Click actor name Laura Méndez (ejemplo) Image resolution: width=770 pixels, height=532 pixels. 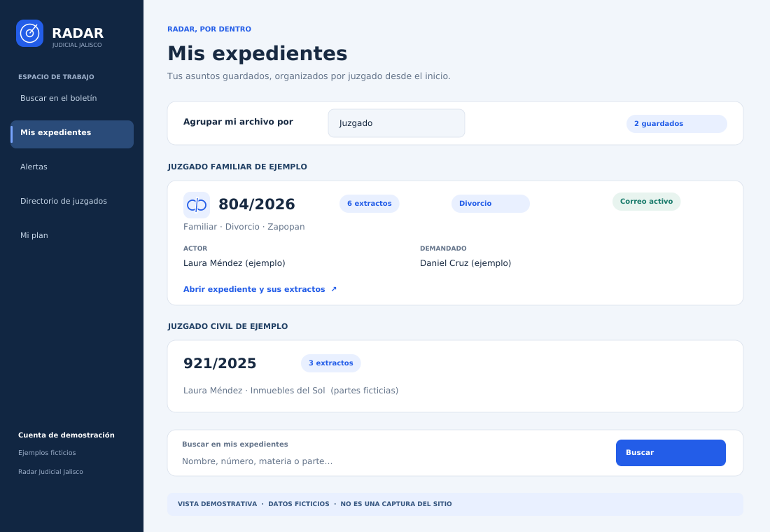(x=234, y=263)
